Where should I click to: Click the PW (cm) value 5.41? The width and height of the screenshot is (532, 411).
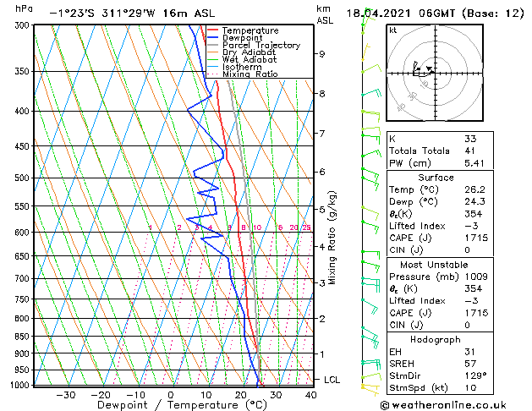474,163
